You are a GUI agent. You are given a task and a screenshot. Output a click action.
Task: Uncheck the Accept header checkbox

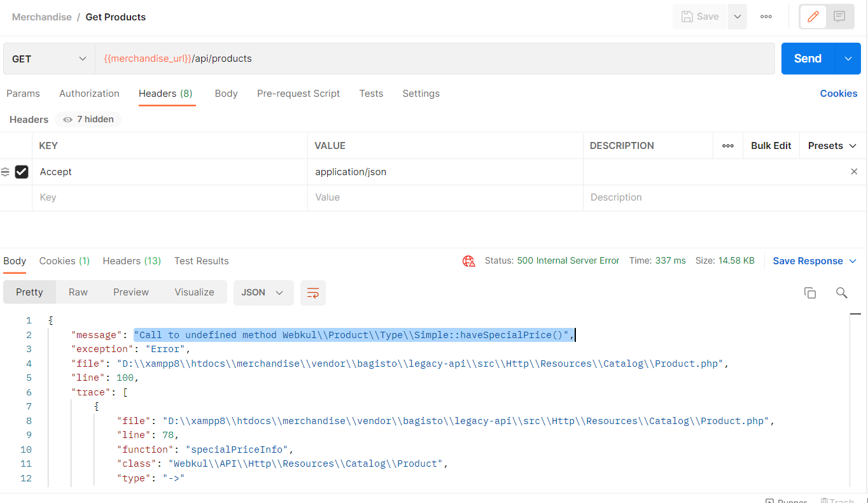tap(22, 171)
